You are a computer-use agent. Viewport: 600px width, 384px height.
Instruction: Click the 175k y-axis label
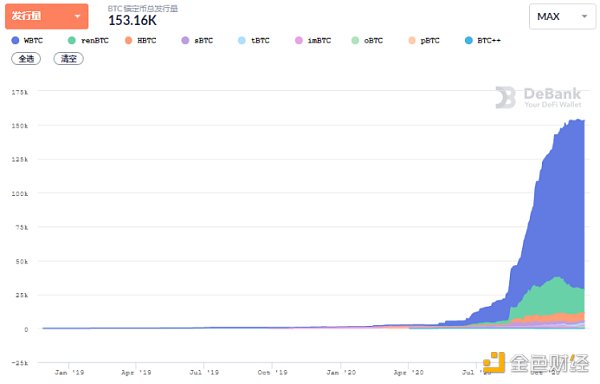point(20,92)
